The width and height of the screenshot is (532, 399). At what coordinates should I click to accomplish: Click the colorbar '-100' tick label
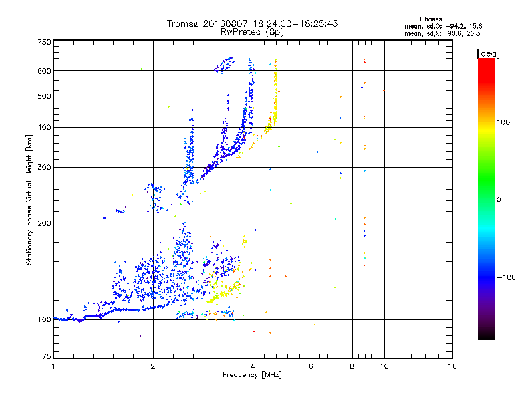coord(507,277)
